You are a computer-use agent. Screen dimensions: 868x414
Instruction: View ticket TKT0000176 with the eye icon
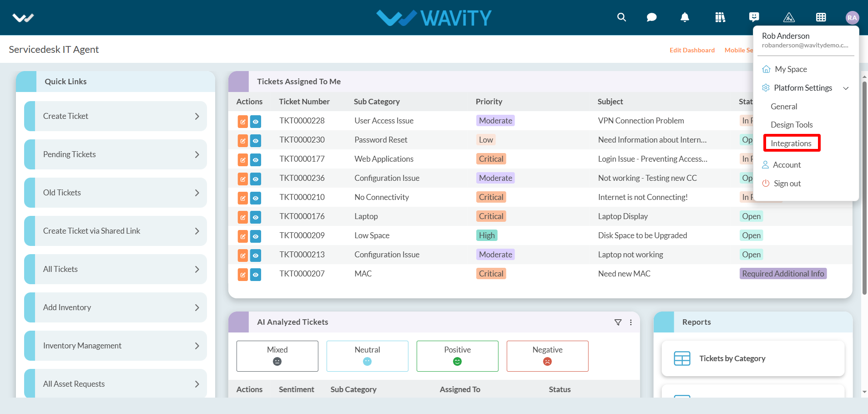tap(256, 217)
